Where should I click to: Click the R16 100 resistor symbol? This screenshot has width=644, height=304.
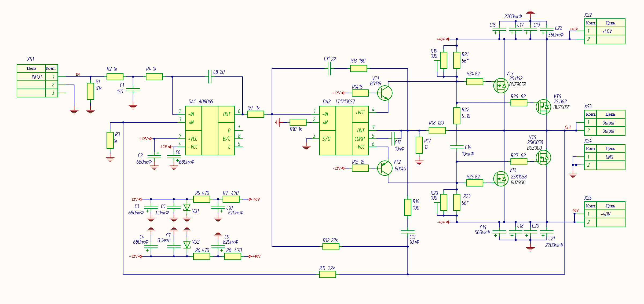click(x=408, y=207)
